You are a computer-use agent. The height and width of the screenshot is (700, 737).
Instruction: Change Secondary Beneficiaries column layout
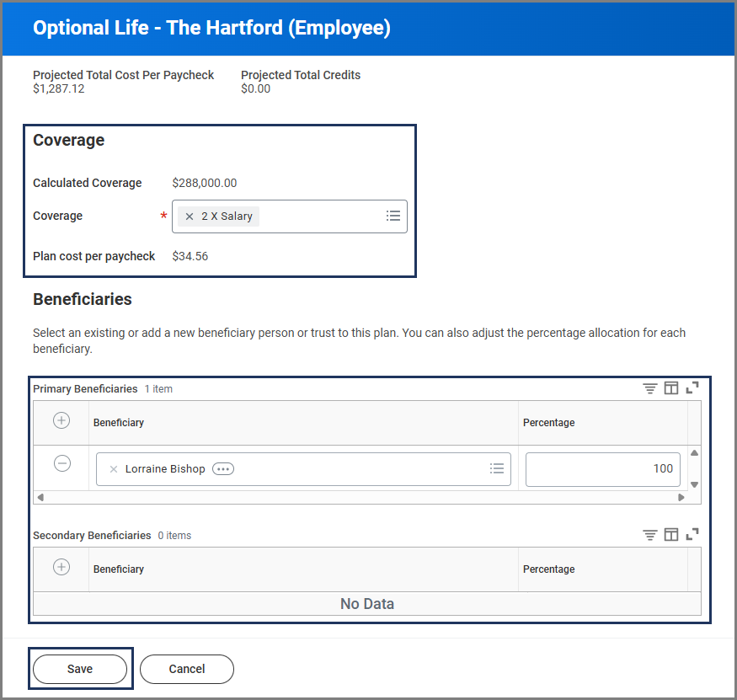[x=671, y=535]
